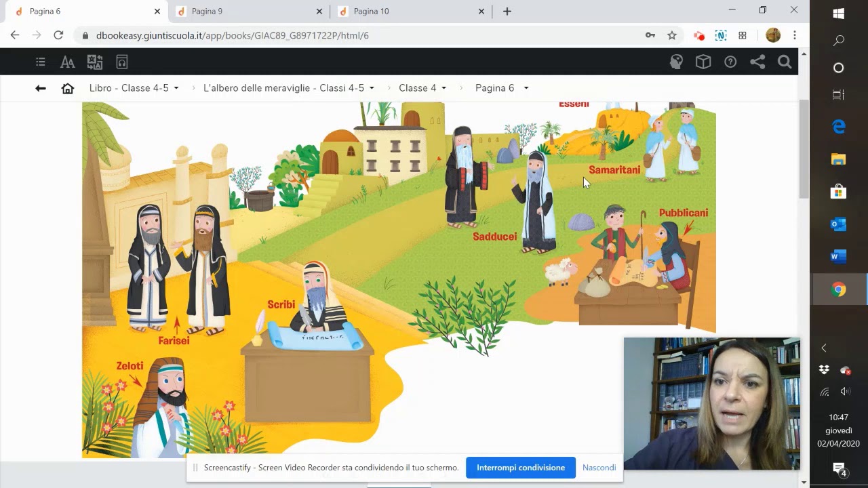Viewport: 868px width, 488px height.
Task: Switch to the Pagina 9 tab
Action: coord(248,12)
